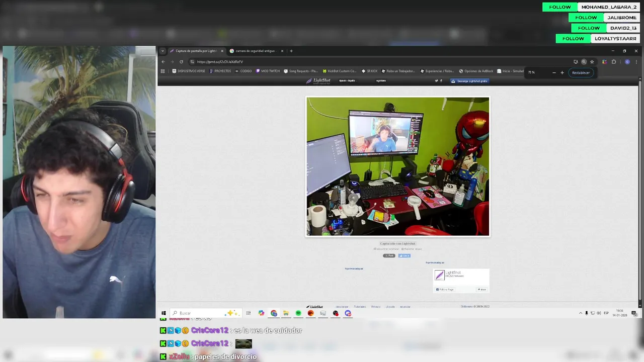Click the Twitter icon in the Lightshot header
This screenshot has height=362, width=644.
click(436, 80)
